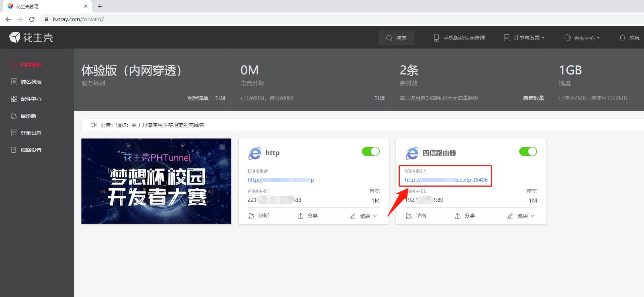Click the 2条 映射数 value
Image resolution: width=644 pixels, height=297 pixels.
[x=409, y=70]
